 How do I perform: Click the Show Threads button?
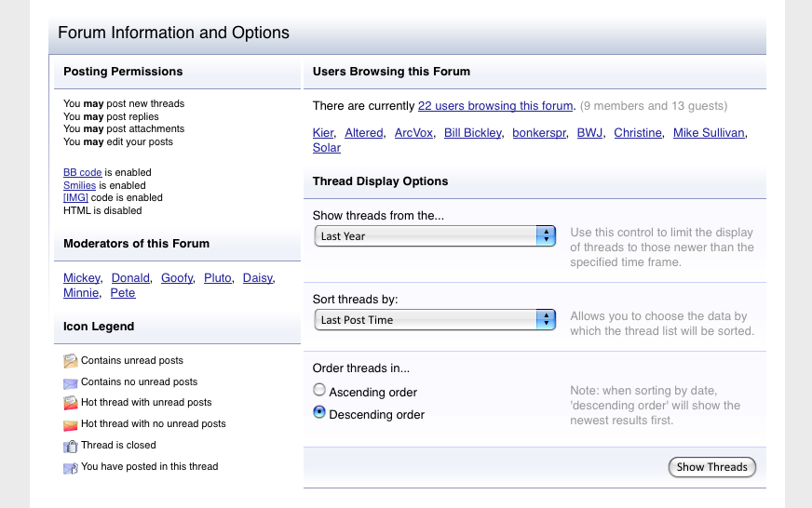(712, 467)
